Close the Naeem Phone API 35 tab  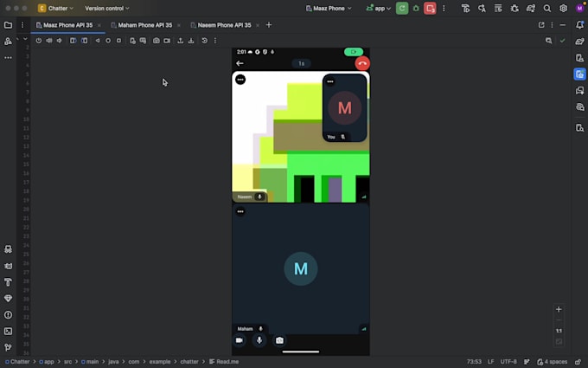pyautogui.click(x=258, y=25)
